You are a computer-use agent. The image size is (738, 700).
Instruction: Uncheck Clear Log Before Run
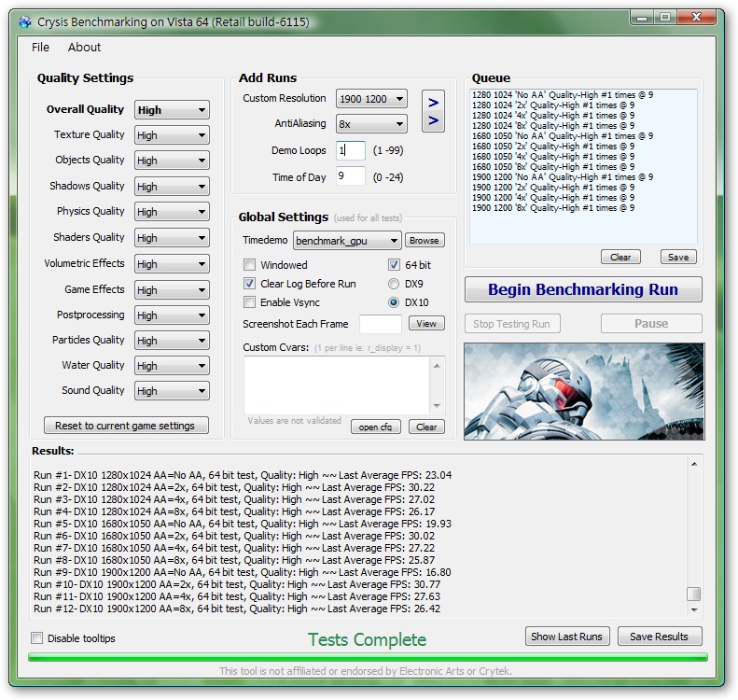(249, 284)
